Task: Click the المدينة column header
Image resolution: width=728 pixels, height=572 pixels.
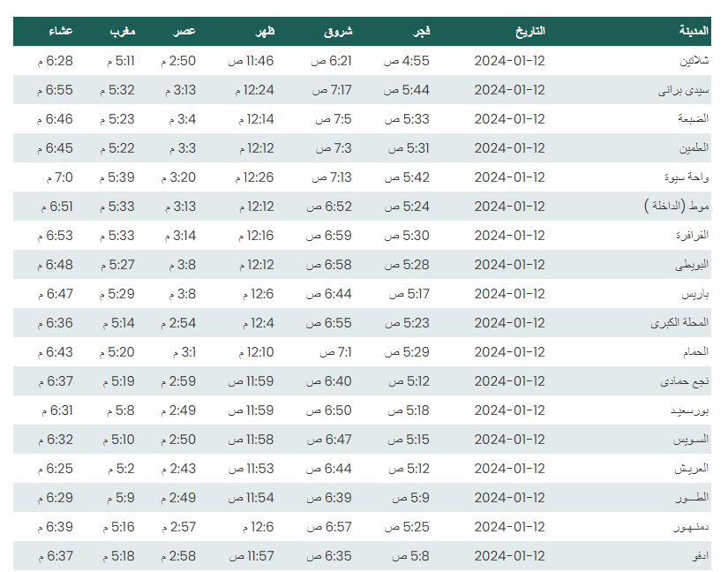Action: (x=694, y=31)
